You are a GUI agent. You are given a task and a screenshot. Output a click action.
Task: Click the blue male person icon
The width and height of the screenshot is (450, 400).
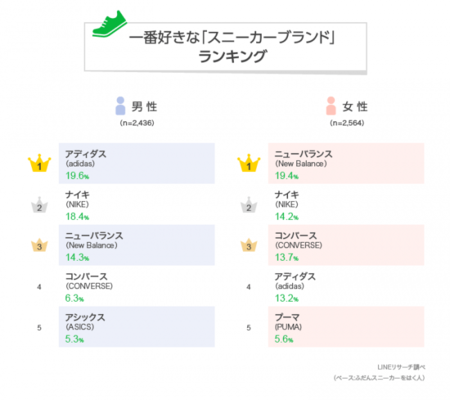point(120,106)
